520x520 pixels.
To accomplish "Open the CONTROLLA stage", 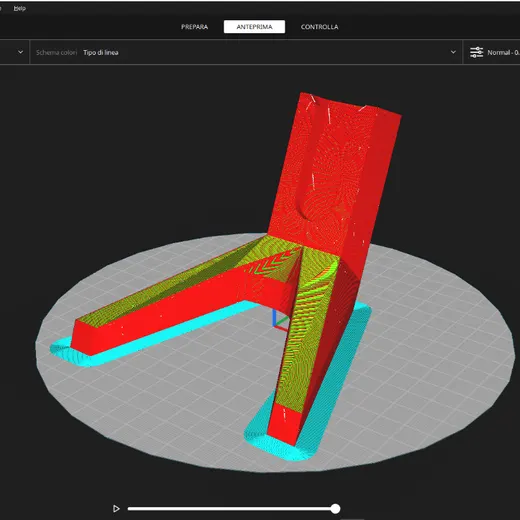I will click(320, 27).
